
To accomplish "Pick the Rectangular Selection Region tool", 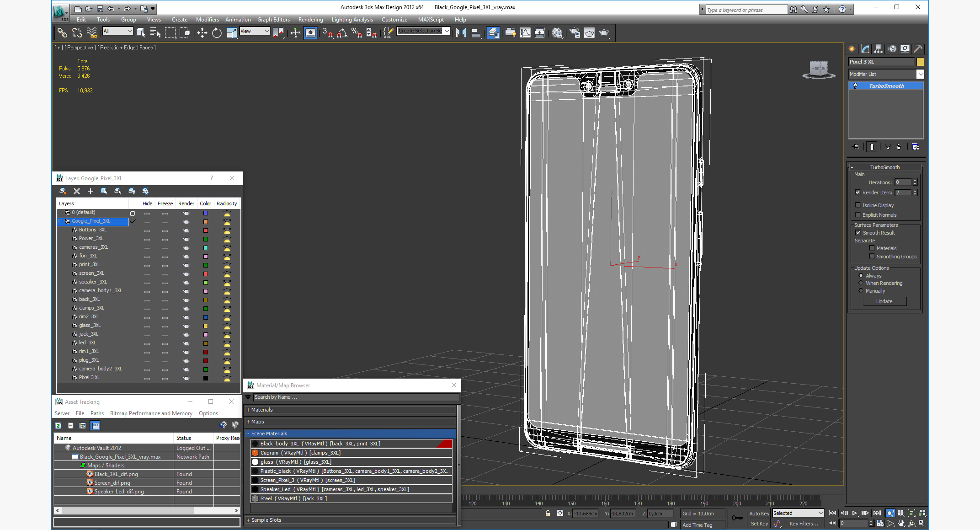I will click(x=170, y=32).
